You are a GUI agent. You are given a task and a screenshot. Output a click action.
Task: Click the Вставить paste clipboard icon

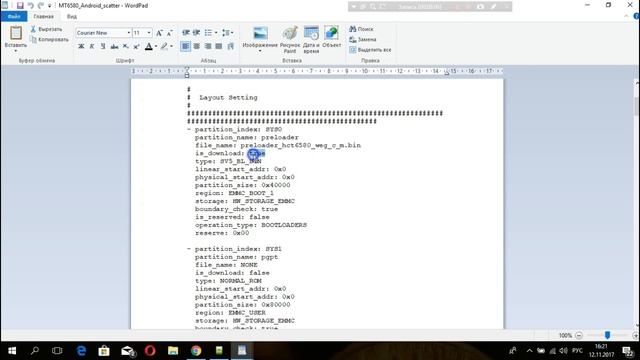[x=16, y=33]
